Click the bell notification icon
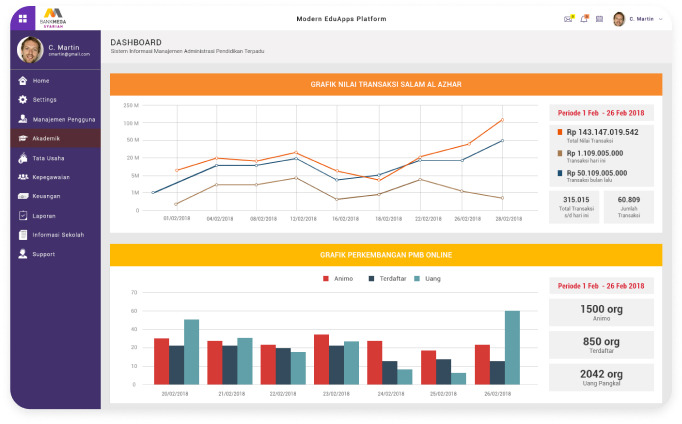This screenshot has width=682, height=424. (584, 19)
